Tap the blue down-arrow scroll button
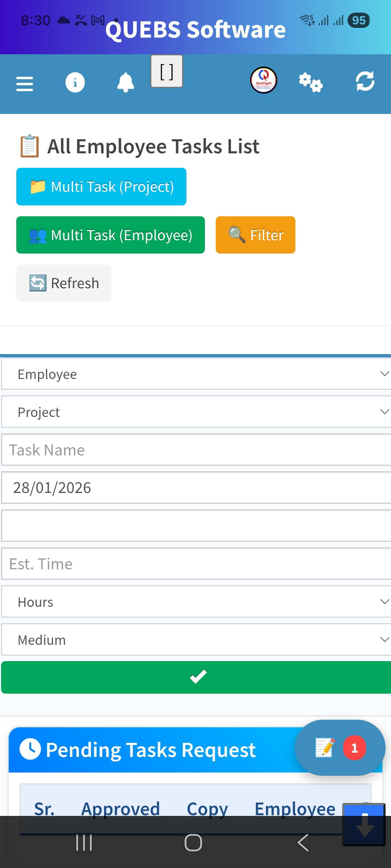Viewport: 391px width, 868px height. pyautogui.click(x=364, y=825)
